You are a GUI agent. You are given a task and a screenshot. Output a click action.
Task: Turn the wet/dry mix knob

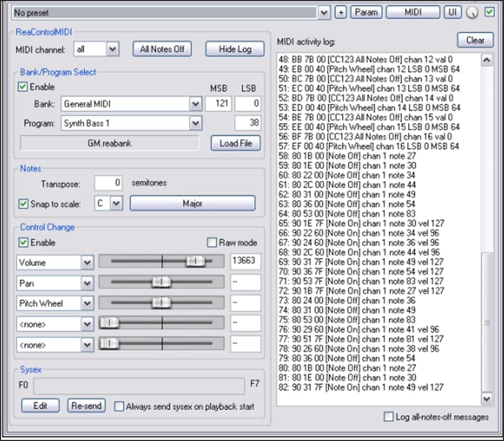coord(472,13)
